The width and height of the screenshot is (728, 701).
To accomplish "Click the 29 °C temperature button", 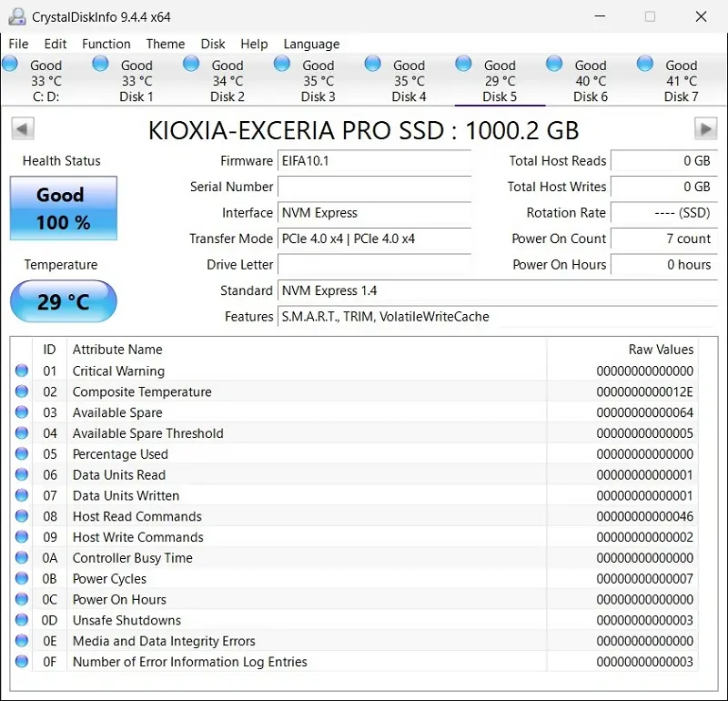I will pos(64,301).
